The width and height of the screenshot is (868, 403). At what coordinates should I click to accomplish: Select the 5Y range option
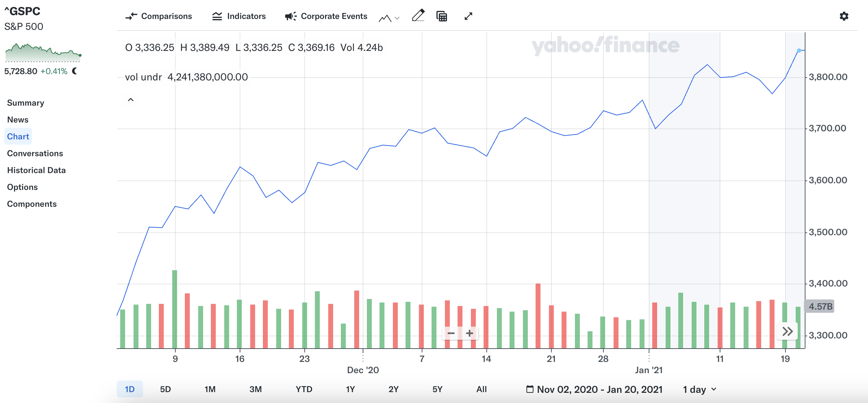point(437,389)
